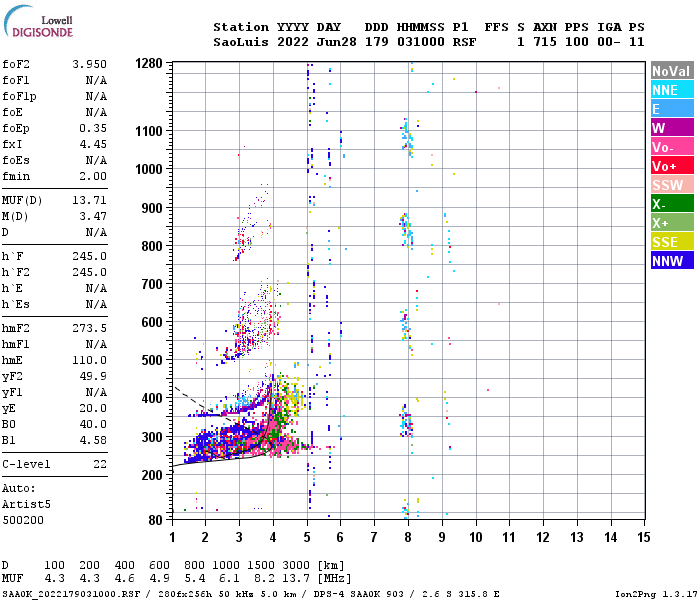
Task: Click the M(D) value 3.47
Action: tap(93, 217)
